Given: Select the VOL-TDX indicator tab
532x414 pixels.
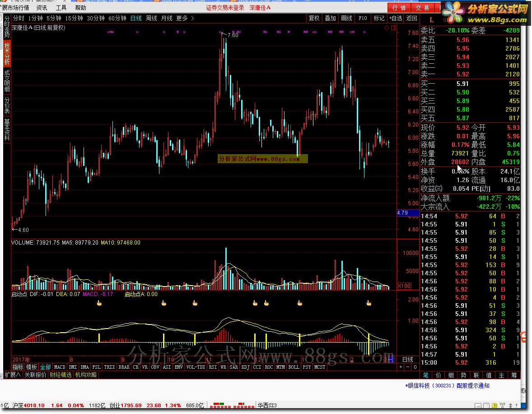Looking at the screenshot, I should click(x=196, y=367).
